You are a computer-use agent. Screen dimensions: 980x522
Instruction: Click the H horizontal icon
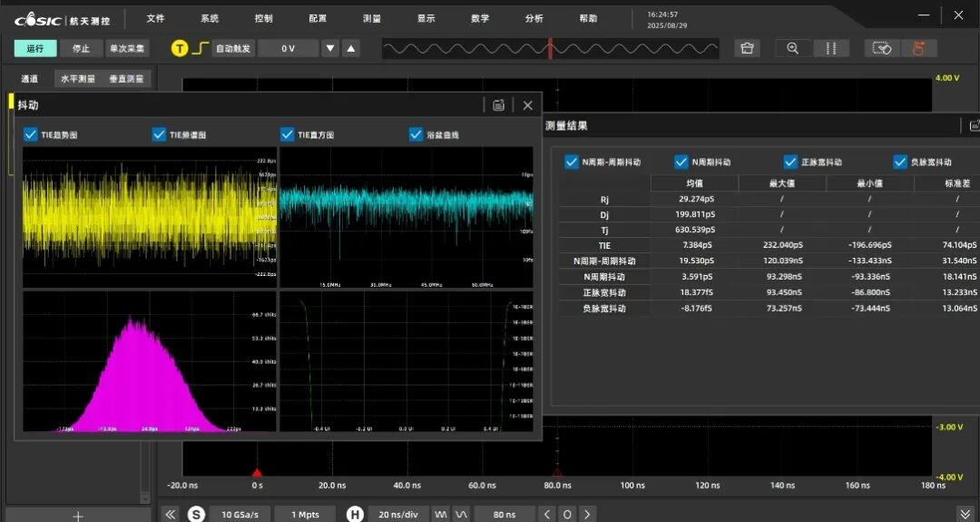coord(355,514)
